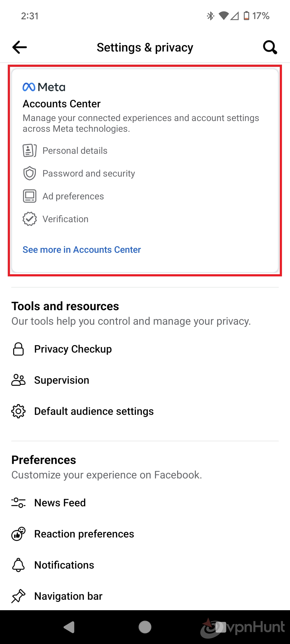
Task: Tap the Default audience gear icon
Action: pos(19,411)
